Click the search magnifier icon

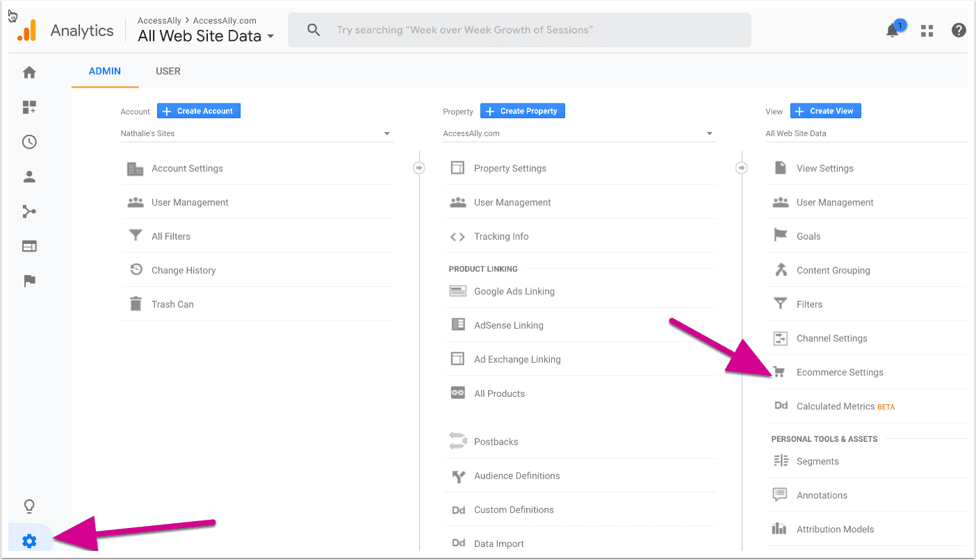pyautogui.click(x=314, y=30)
